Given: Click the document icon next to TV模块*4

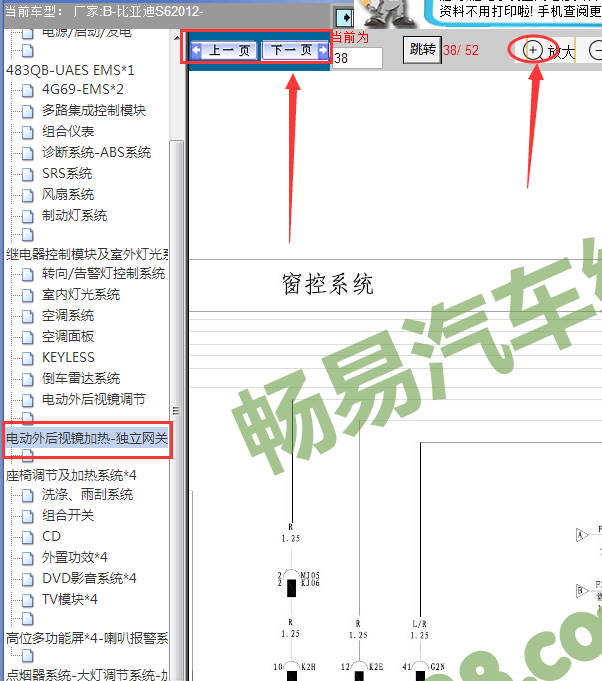Looking at the screenshot, I should [x=28, y=600].
